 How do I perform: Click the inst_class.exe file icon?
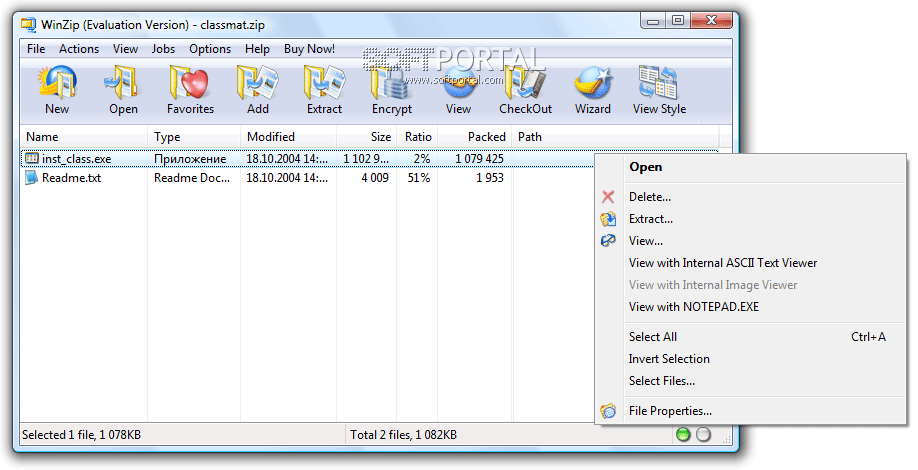tap(32, 158)
